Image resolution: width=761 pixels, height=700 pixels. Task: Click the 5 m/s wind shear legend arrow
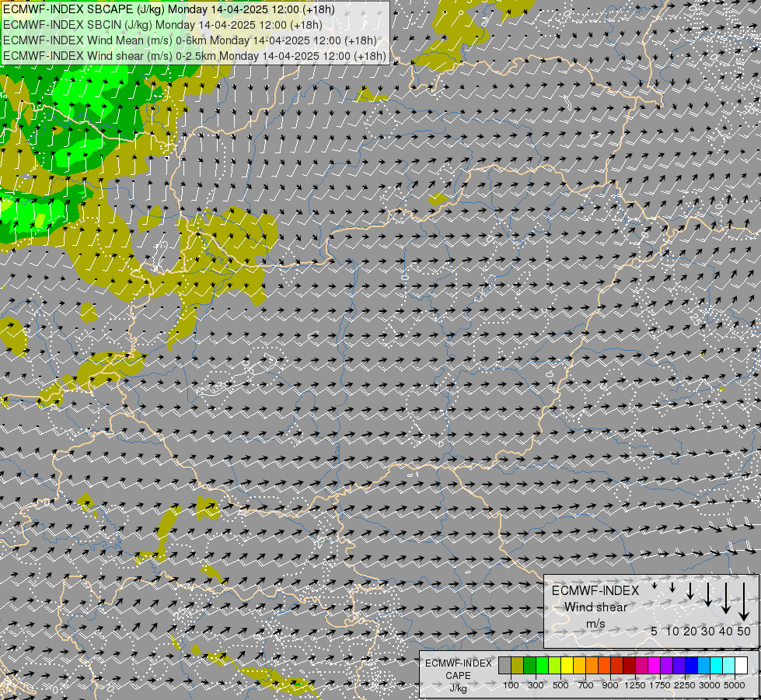[655, 586]
